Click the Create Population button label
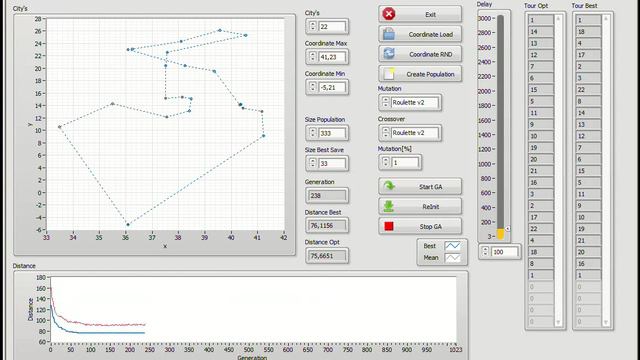 pyautogui.click(x=430, y=74)
